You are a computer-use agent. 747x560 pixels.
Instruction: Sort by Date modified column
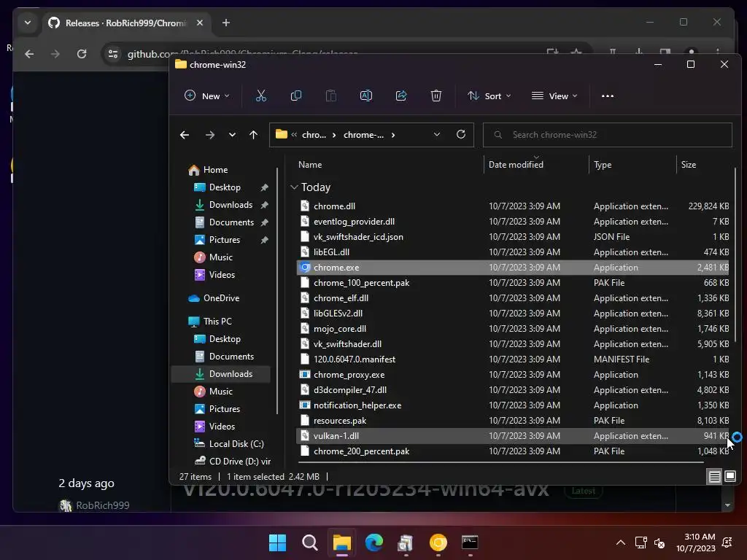[x=516, y=165]
